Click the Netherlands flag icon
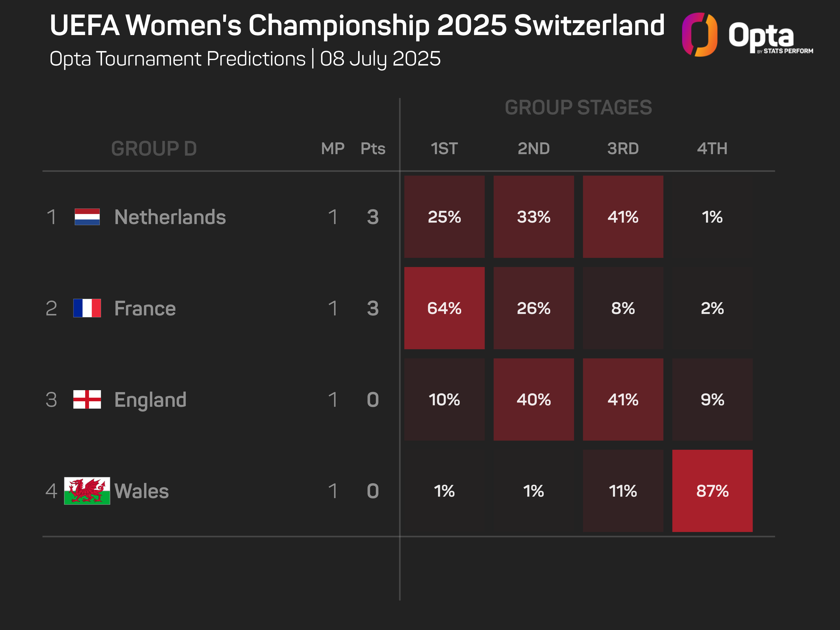This screenshot has width=840, height=630. pyautogui.click(x=87, y=217)
